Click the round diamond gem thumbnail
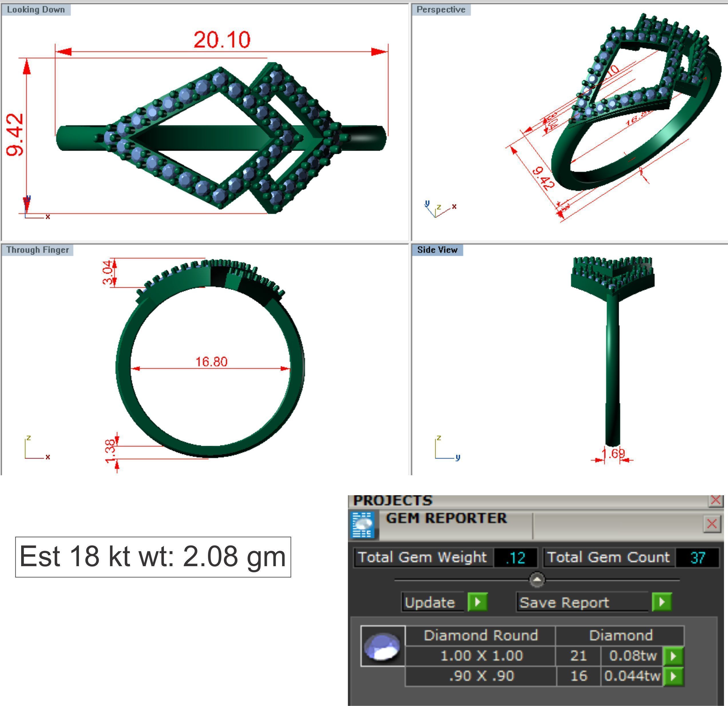The image size is (728, 706). (x=382, y=647)
